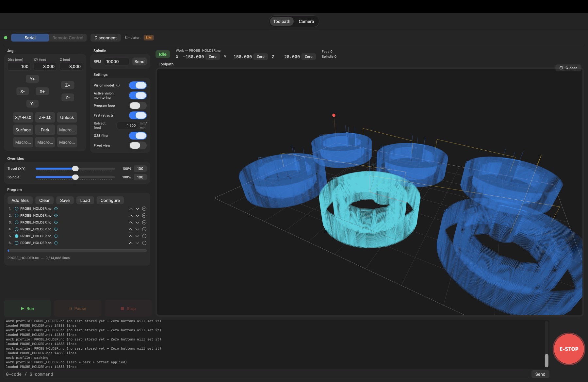The image size is (588, 382).
Task: Zero the X axis
Action: tap(213, 57)
